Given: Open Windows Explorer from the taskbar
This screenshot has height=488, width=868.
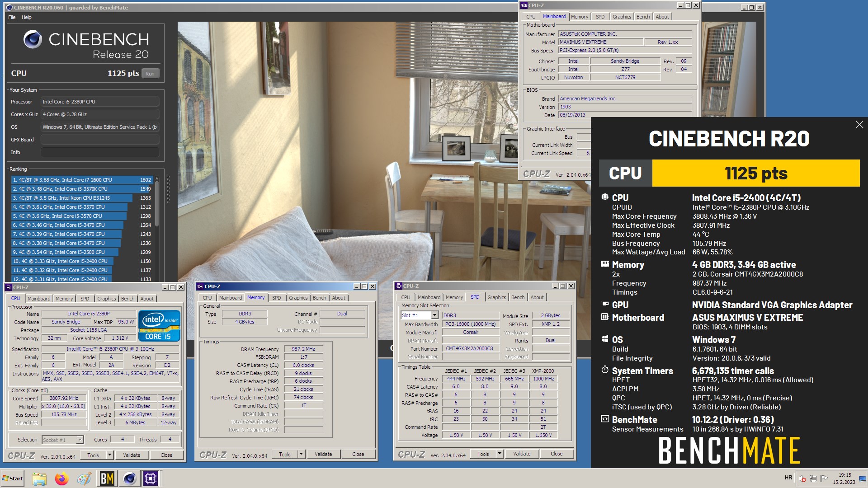Looking at the screenshot, I should coord(39,479).
